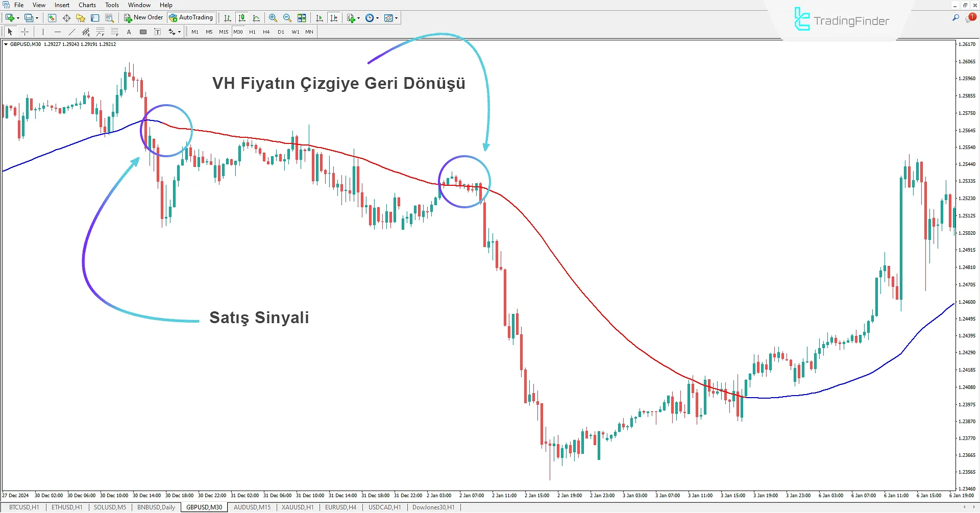Switch to the XAUUSD,H1 chart tab

point(298,507)
